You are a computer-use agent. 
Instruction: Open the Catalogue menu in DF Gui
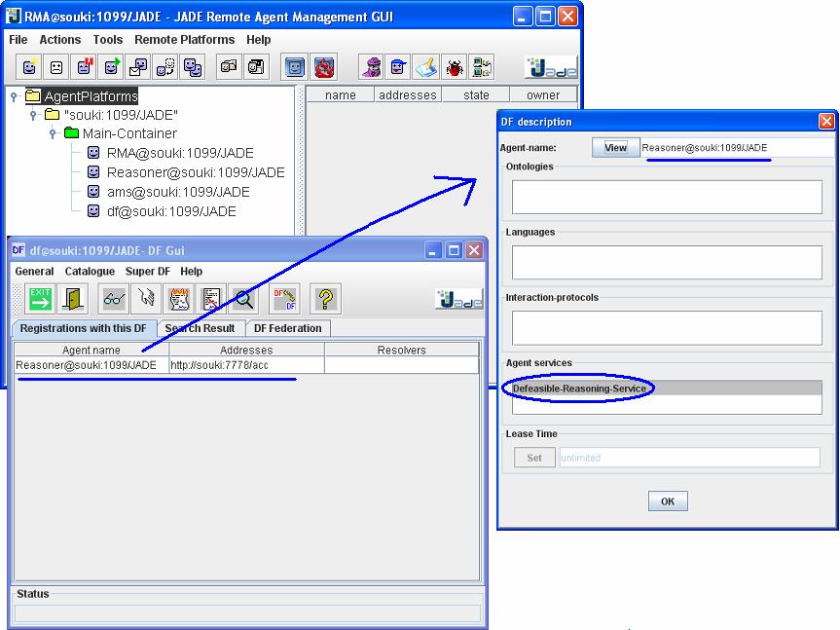pyautogui.click(x=90, y=271)
